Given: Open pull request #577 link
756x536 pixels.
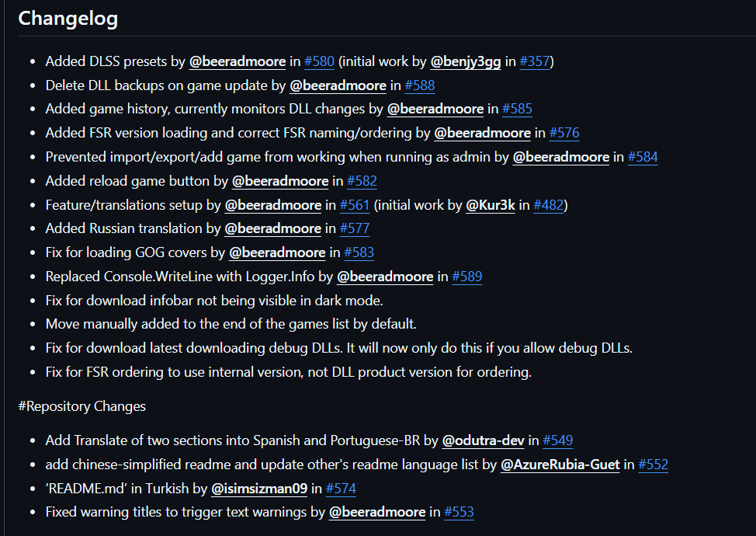Looking at the screenshot, I should [355, 228].
